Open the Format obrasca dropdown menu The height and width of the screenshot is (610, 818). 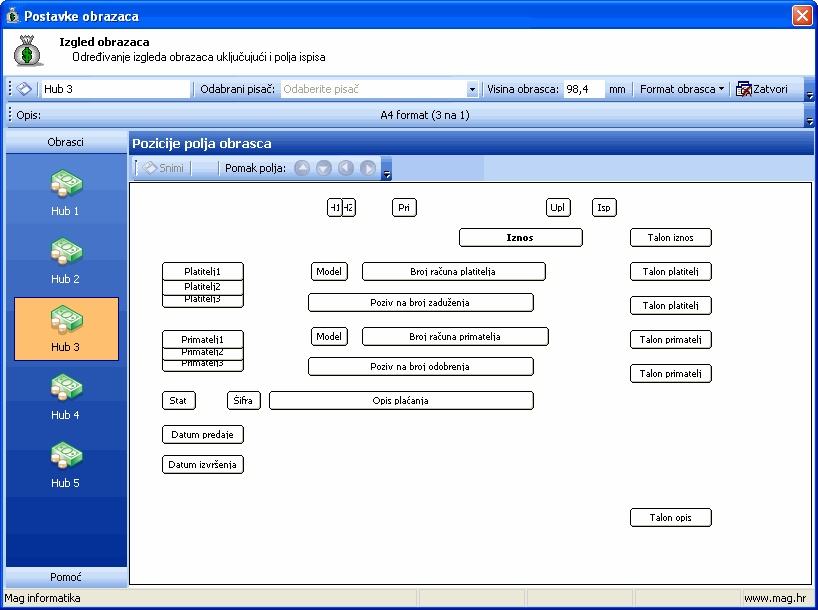pyautogui.click(x=681, y=89)
